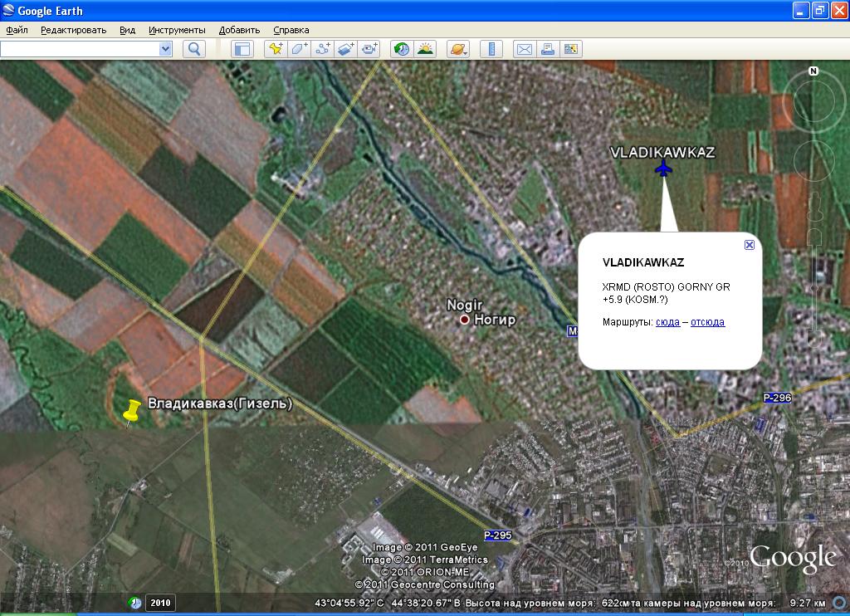Open the Добавить menu
Screen dimensions: 850x616
tap(239, 30)
